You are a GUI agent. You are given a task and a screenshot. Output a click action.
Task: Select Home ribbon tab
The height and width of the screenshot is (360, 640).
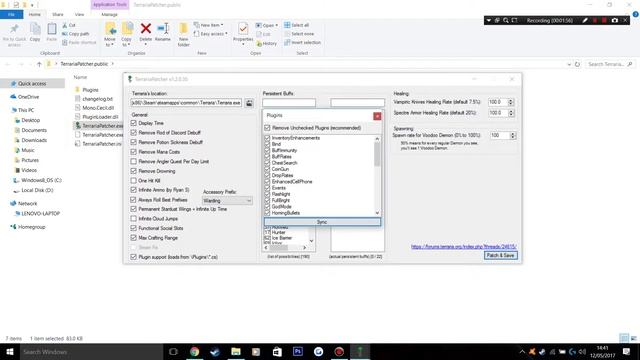[x=35, y=14]
